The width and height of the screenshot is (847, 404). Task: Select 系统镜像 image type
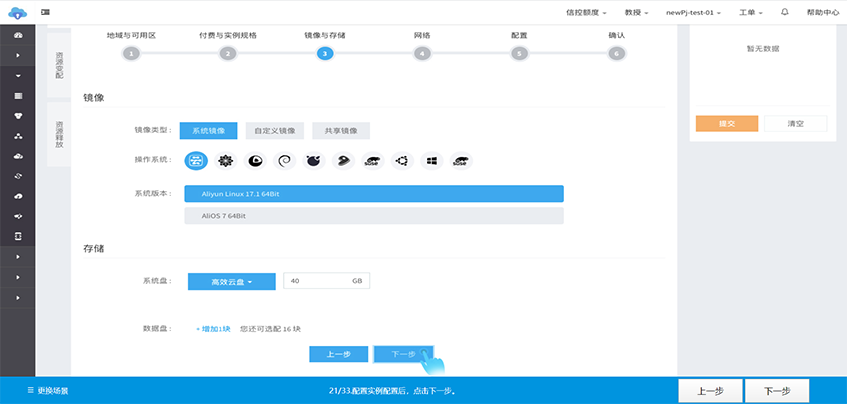coord(208,130)
